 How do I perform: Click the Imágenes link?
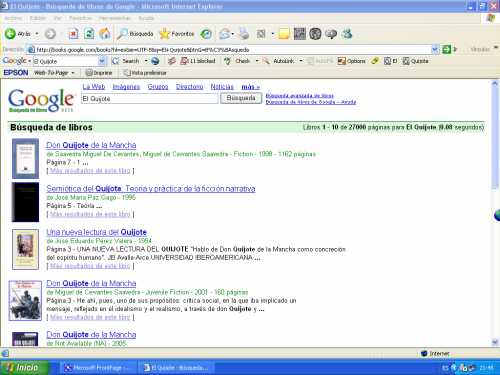[126, 87]
